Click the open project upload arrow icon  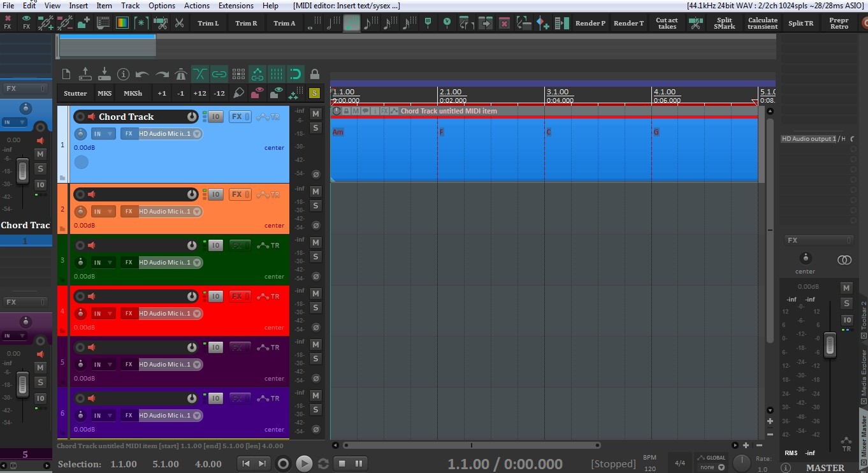pos(85,74)
